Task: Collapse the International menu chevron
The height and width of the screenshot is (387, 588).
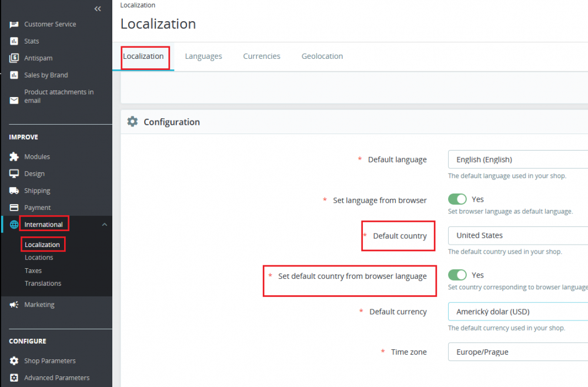Action: [x=104, y=225]
